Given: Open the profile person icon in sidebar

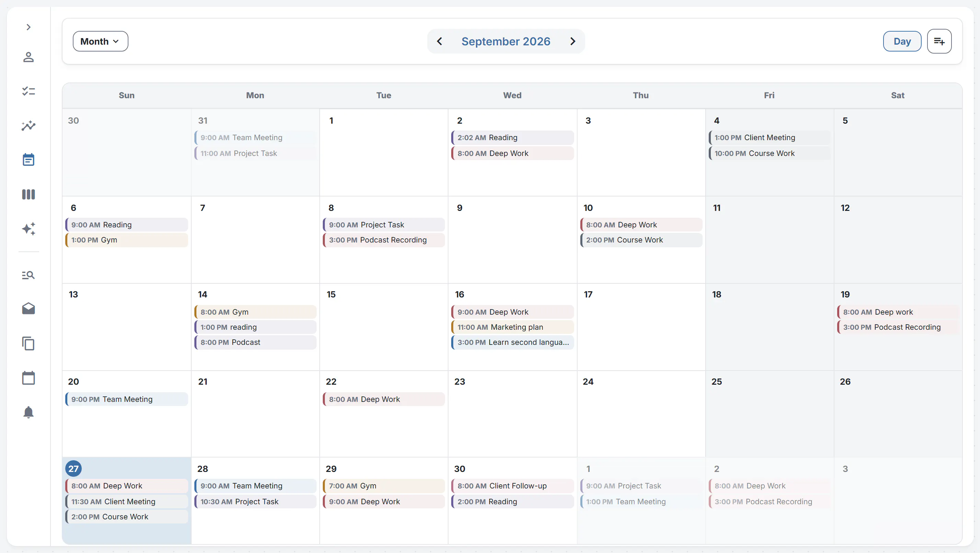Looking at the screenshot, I should coord(29,57).
